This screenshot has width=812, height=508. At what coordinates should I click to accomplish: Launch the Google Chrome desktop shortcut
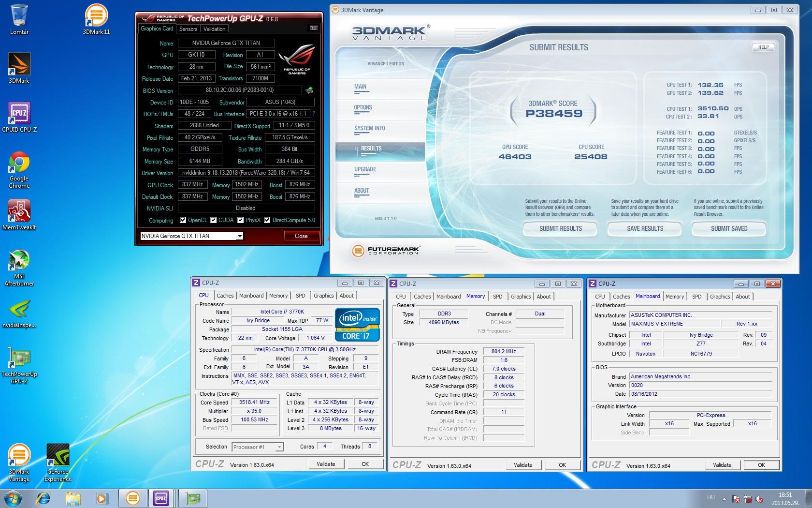pyautogui.click(x=19, y=170)
